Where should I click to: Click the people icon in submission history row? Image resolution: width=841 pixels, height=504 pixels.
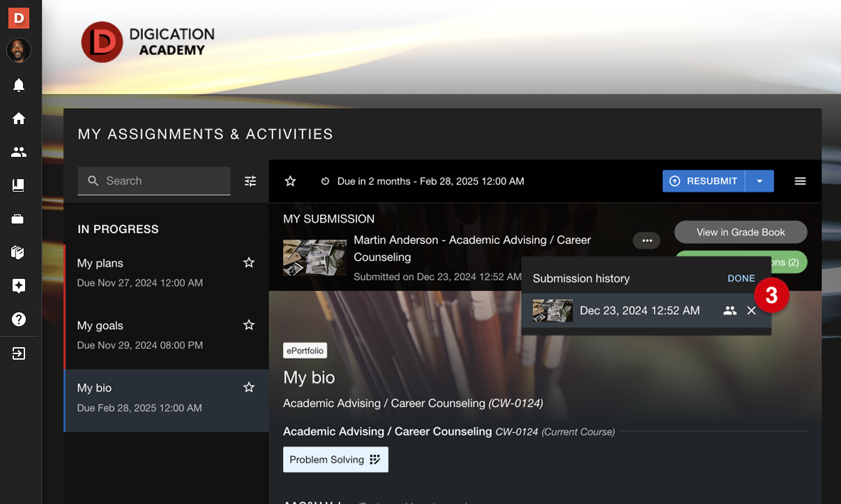click(x=730, y=311)
